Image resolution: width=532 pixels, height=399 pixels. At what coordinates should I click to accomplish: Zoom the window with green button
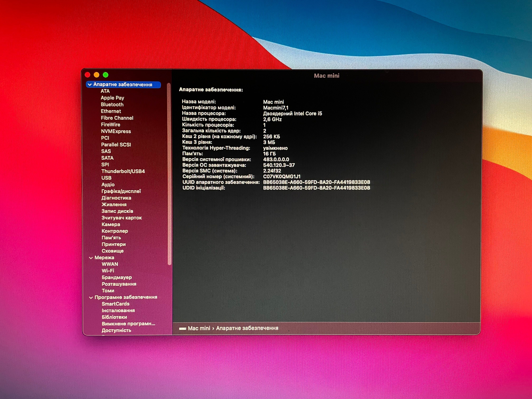tap(106, 75)
